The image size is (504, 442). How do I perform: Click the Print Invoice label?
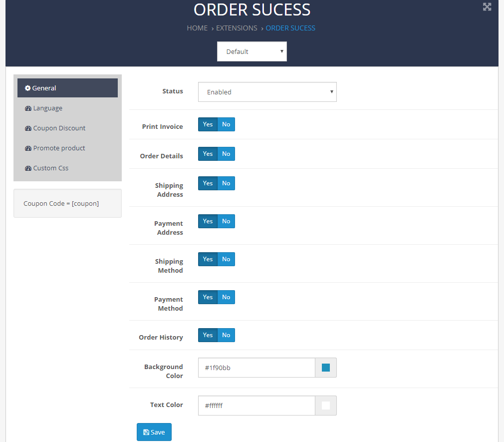point(162,127)
